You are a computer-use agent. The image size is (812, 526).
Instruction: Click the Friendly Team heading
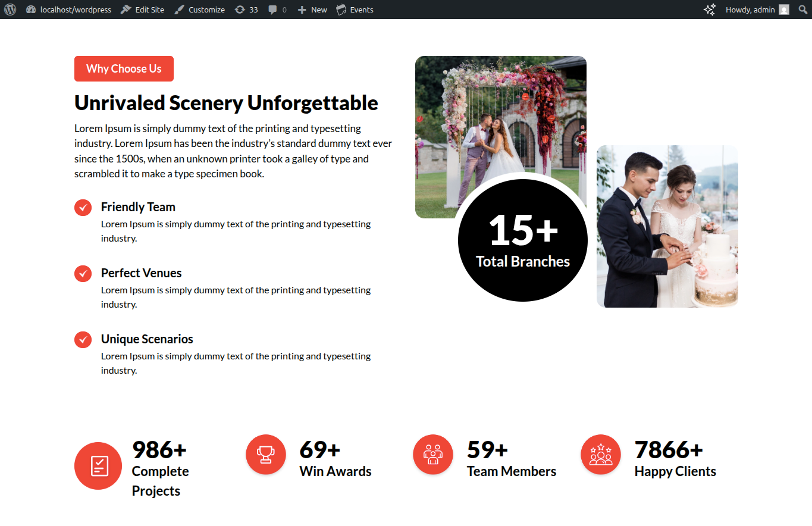[138, 207]
